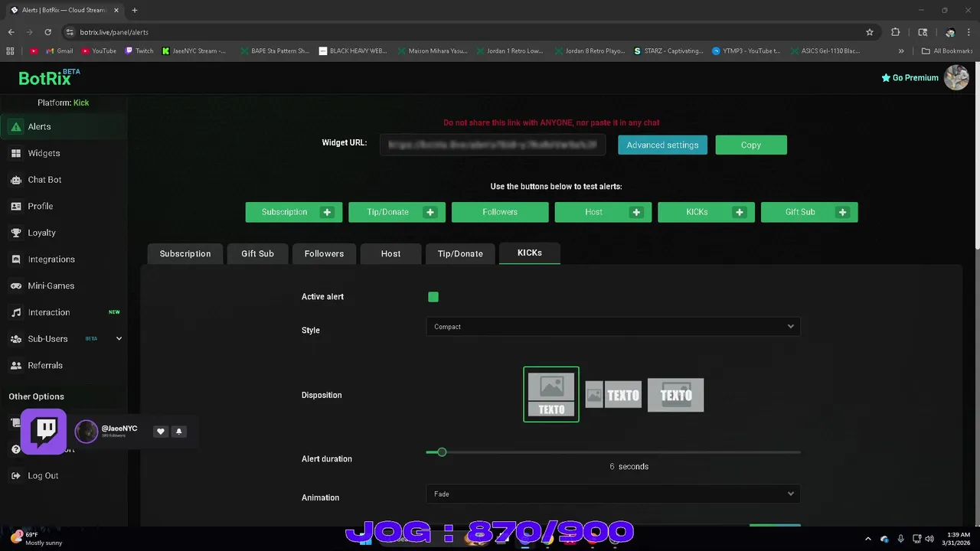Open the Chrome apps grid icon
980x551 pixels.
pyautogui.click(x=10, y=51)
